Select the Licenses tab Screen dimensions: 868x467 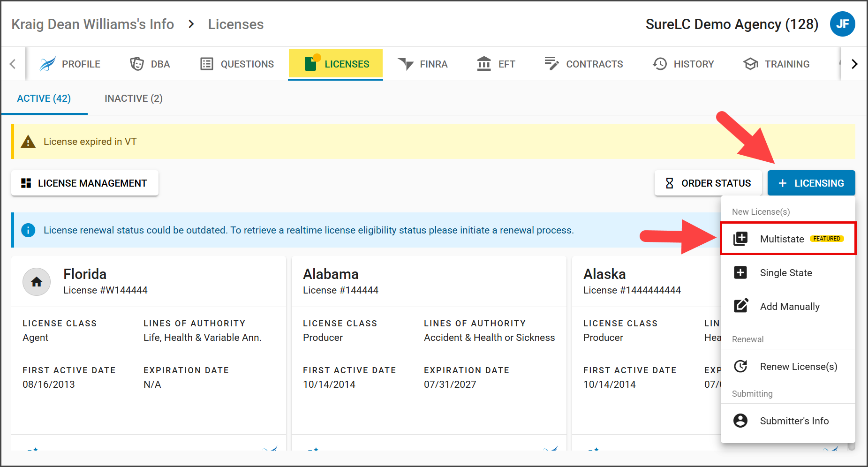(336, 64)
